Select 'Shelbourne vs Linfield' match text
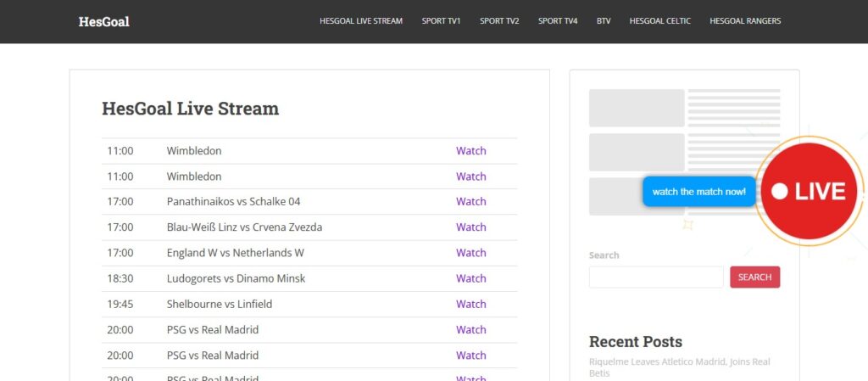This screenshot has width=868, height=381. pyautogui.click(x=220, y=304)
